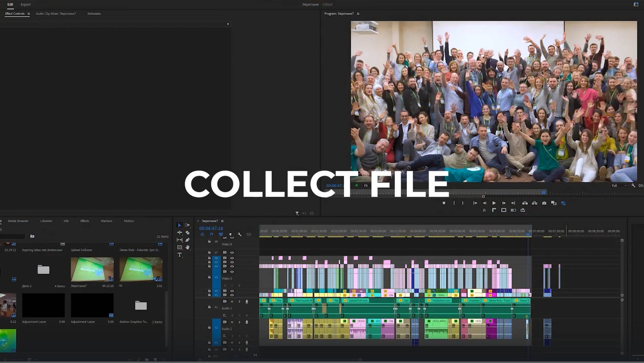Go to Out point in Program monitor
This screenshot has height=363, width=644.
coord(513,203)
